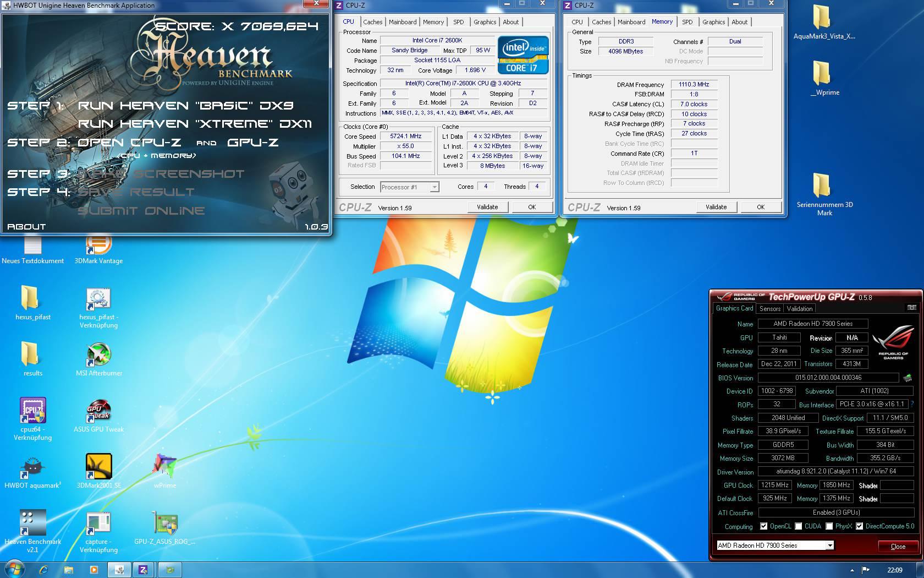Switch to CPU-Z via taskbar button
The image size is (924, 578).
[144, 570]
